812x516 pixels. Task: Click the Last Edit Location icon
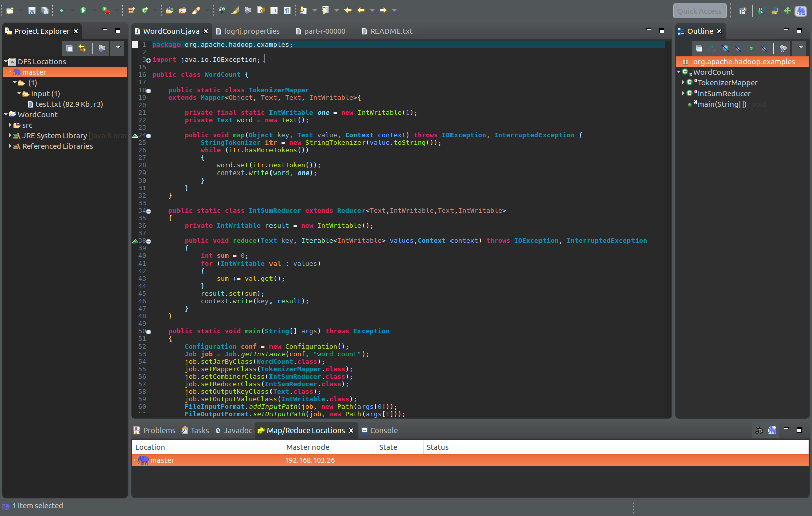(347, 10)
